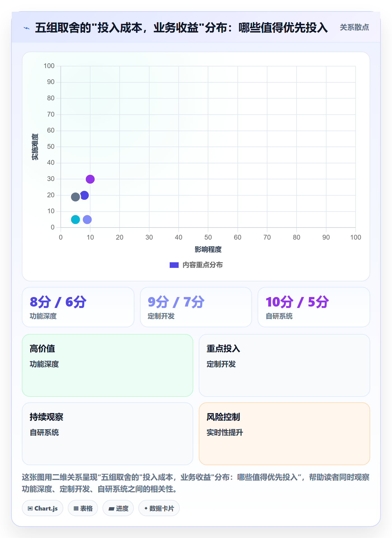392x538 pixels.
Task: Click 定制开发 inside the 重点投入 card
Action: click(221, 364)
